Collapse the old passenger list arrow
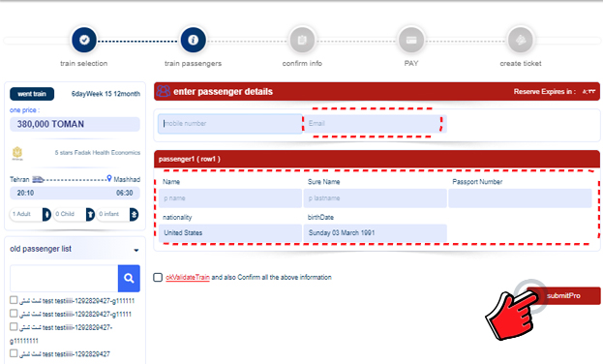603x364 pixels. 136,250
